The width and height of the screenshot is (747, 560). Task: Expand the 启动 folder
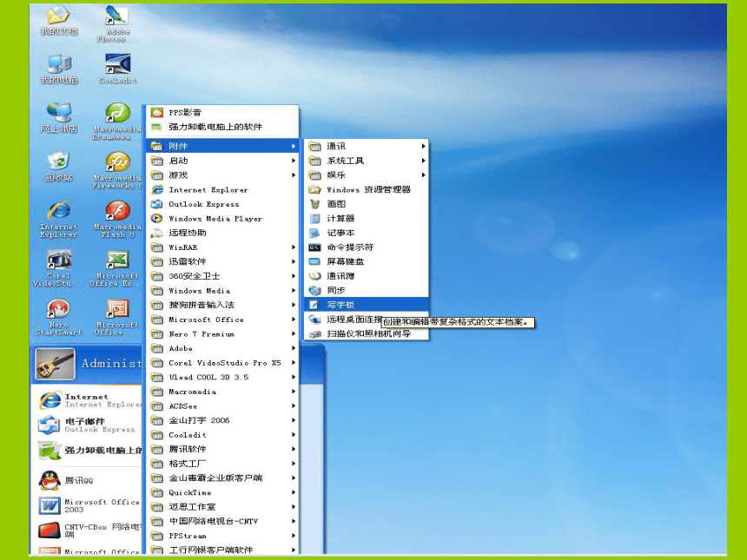coord(222,161)
